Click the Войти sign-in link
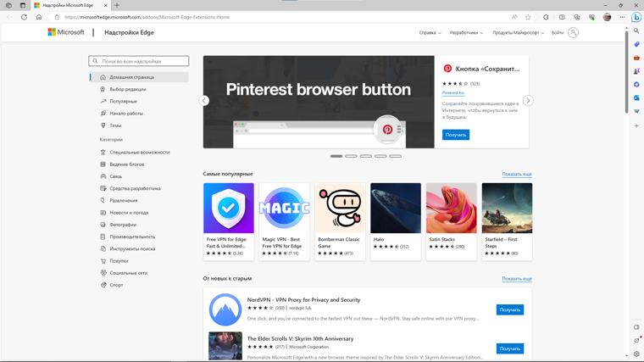The height and width of the screenshot is (362, 644). point(558,33)
